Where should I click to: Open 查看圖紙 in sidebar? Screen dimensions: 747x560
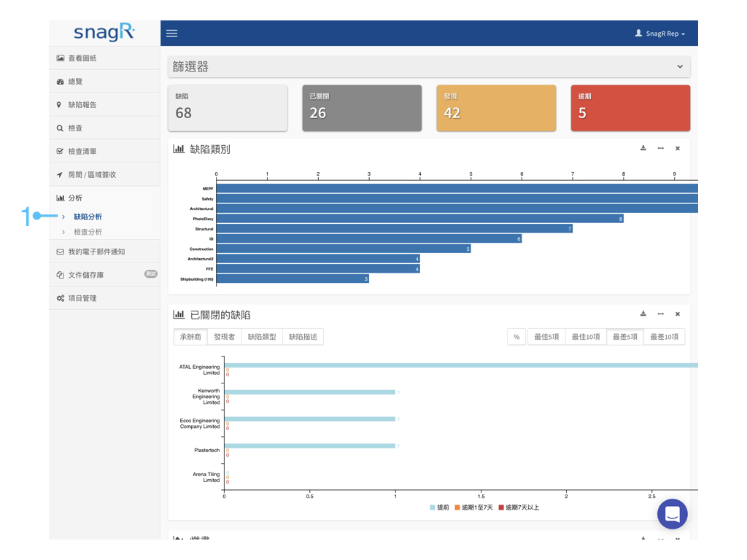104,58
